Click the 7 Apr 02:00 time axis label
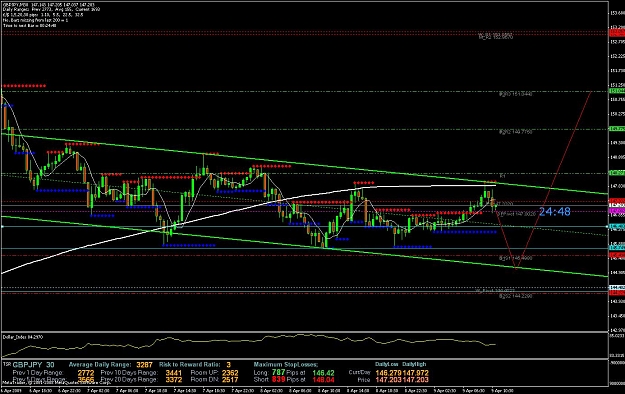 pyautogui.click(x=98, y=390)
